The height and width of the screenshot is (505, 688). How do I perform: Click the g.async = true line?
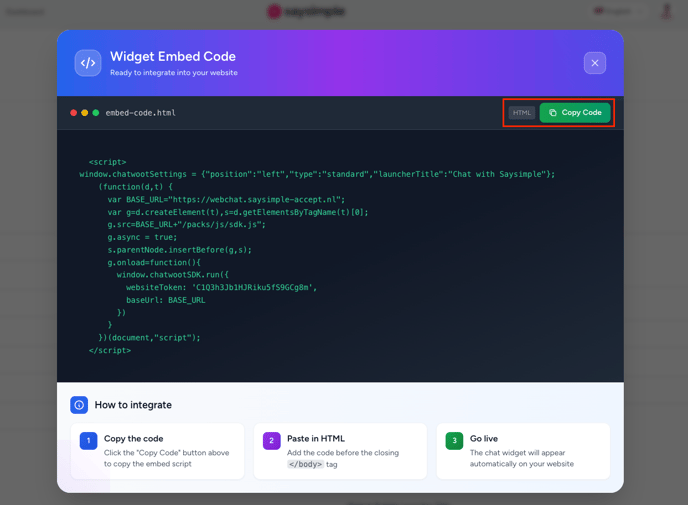click(x=142, y=237)
